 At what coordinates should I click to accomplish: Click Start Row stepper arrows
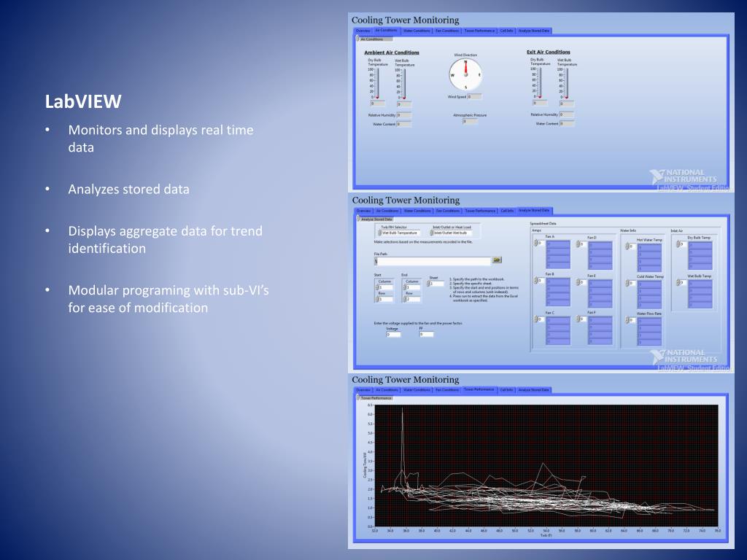[377, 299]
